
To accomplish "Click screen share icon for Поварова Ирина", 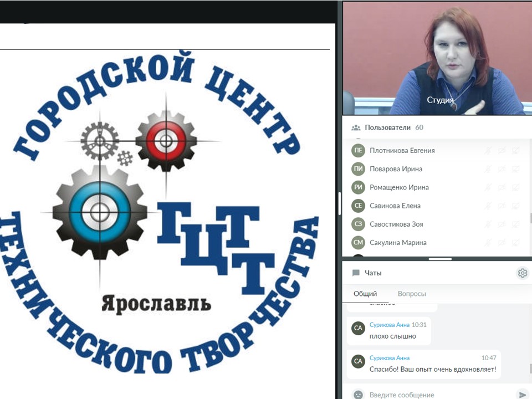I will 516,168.
